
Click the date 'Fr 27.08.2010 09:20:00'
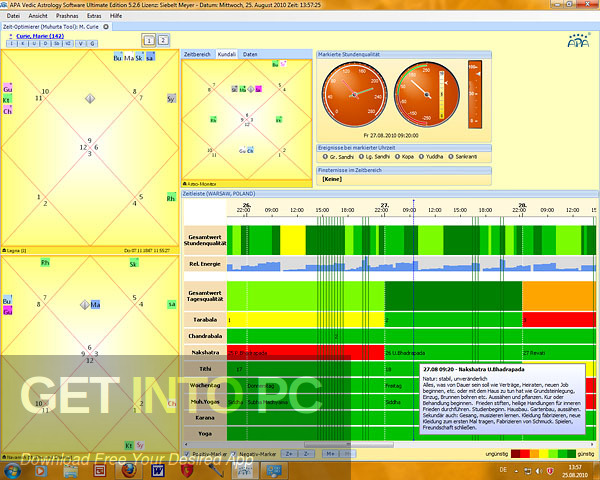point(391,136)
